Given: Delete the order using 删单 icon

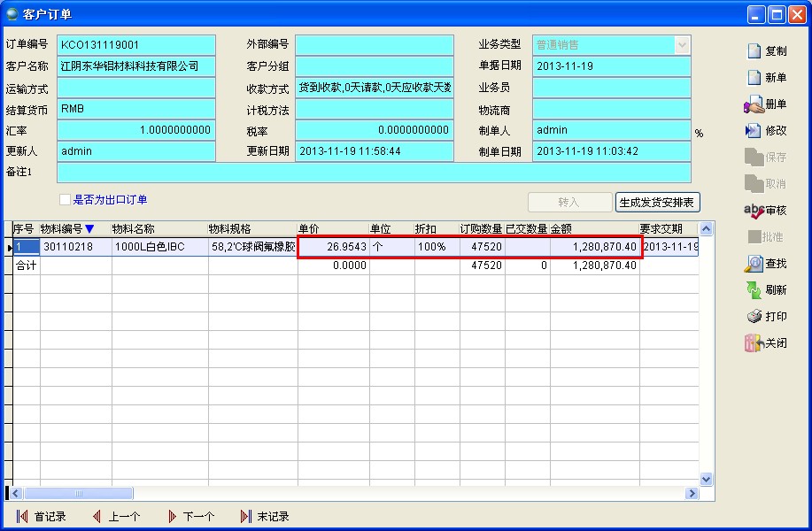Looking at the screenshot, I should (x=767, y=104).
